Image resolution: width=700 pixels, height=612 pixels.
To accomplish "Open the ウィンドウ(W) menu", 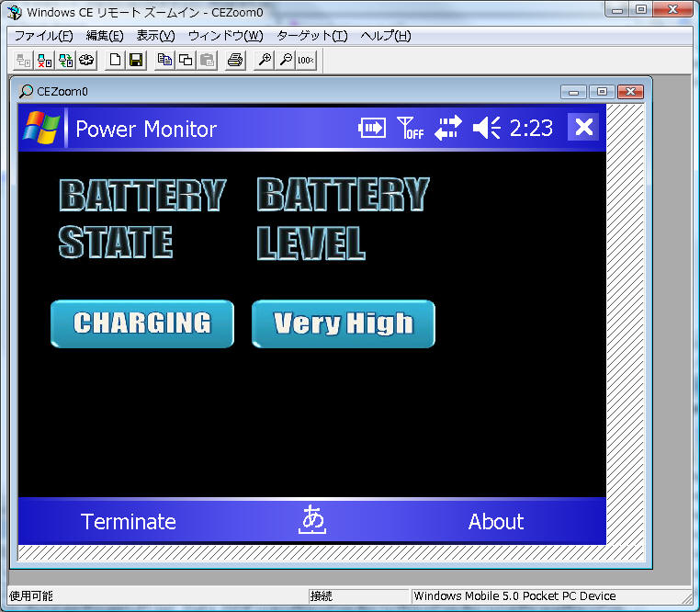I will (x=226, y=36).
